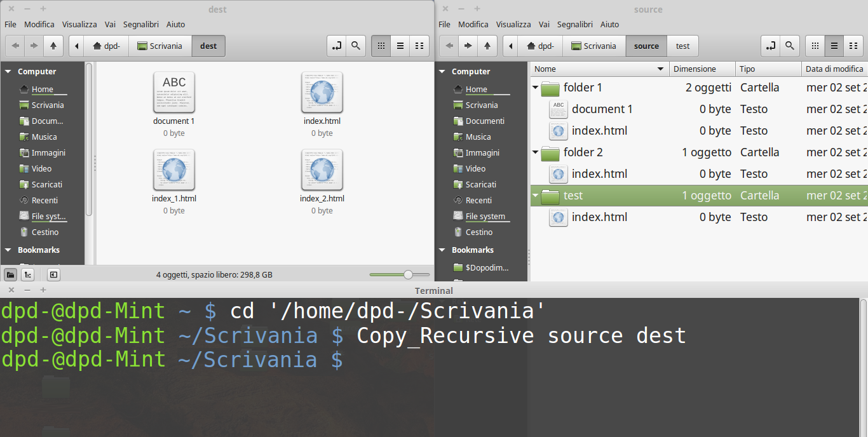The height and width of the screenshot is (437, 868).
Task: Switch dest window to compact view
Action: (x=419, y=46)
